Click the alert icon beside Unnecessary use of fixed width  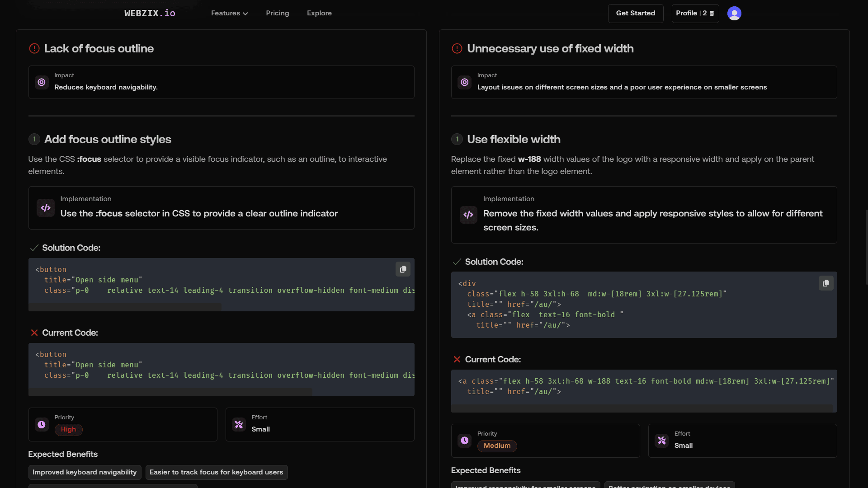click(457, 48)
